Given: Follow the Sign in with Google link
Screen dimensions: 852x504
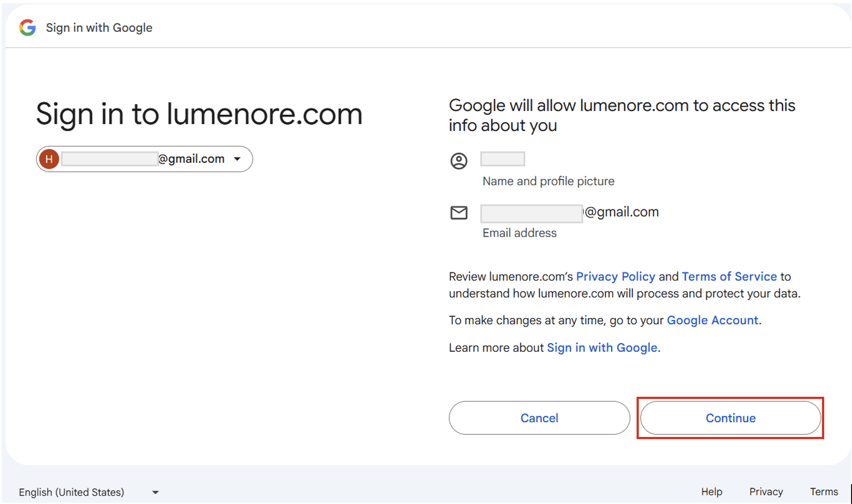Looking at the screenshot, I should (x=602, y=348).
